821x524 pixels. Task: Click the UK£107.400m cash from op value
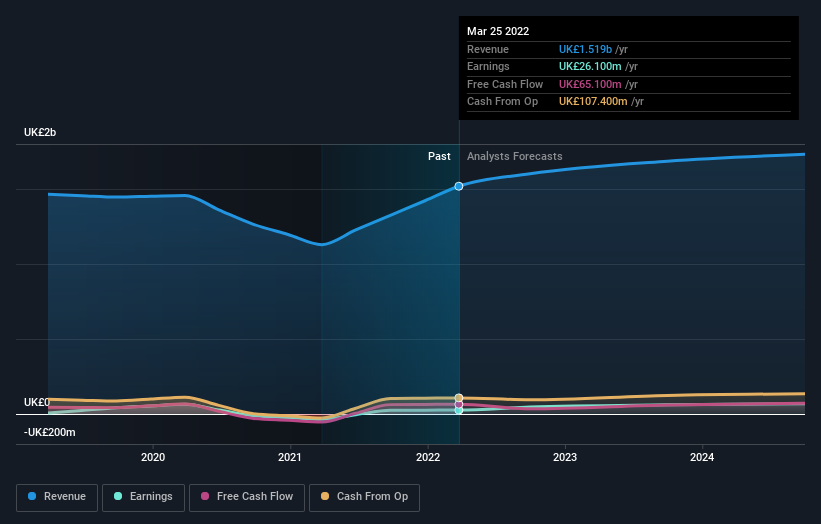click(x=593, y=102)
